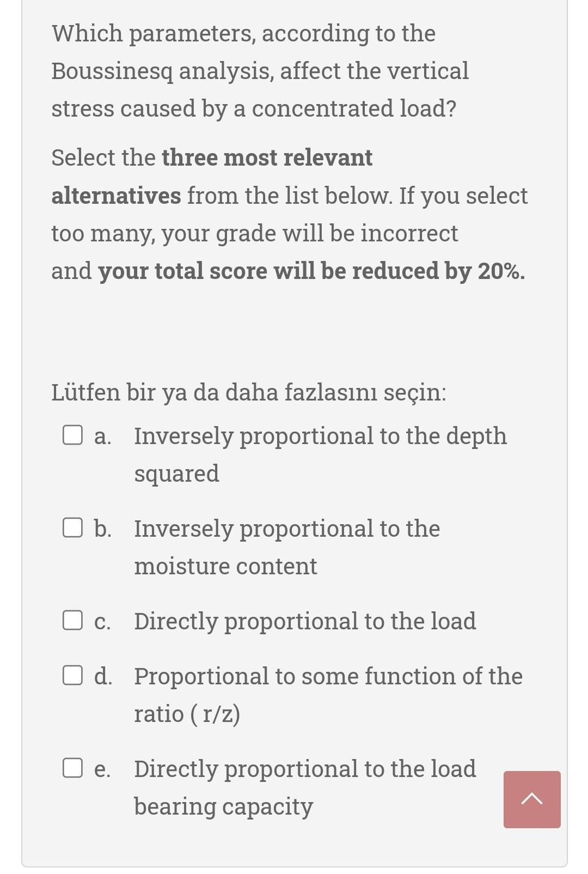Check the checkbox for option b
The height and width of the screenshot is (874, 588).
(x=72, y=527)
